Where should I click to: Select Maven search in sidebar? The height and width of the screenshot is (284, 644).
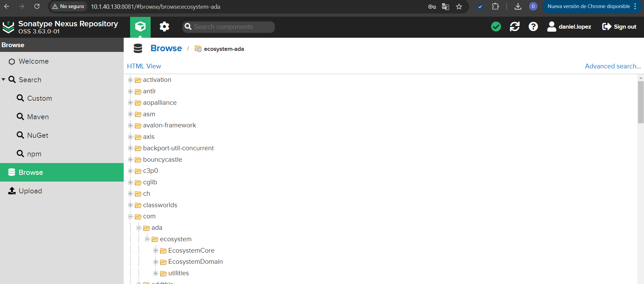[x=38, y=117]
